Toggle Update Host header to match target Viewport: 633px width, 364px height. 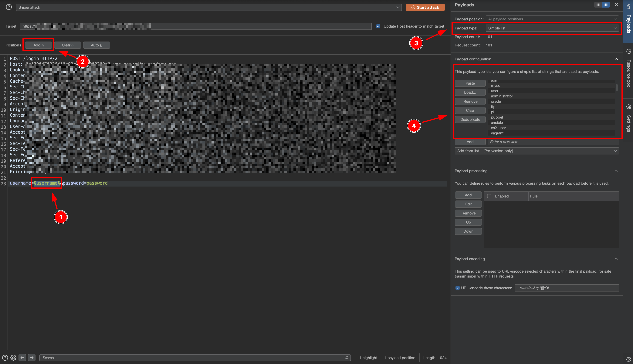378,26
